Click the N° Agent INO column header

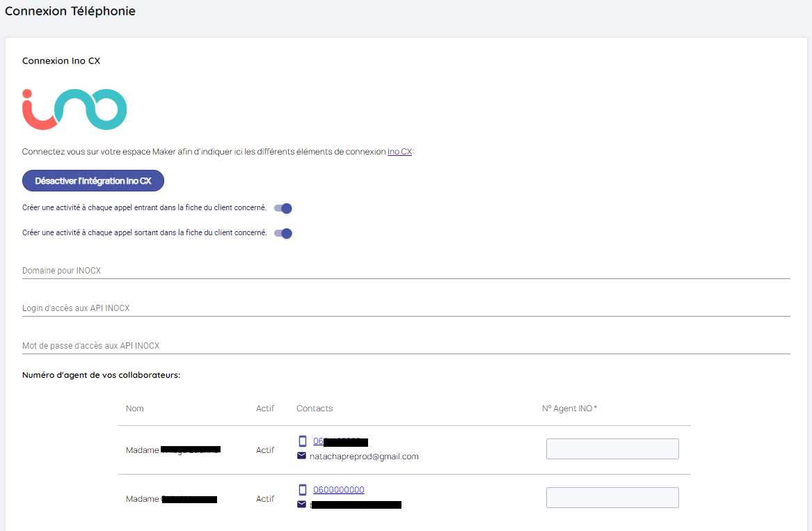click(569, 409)
